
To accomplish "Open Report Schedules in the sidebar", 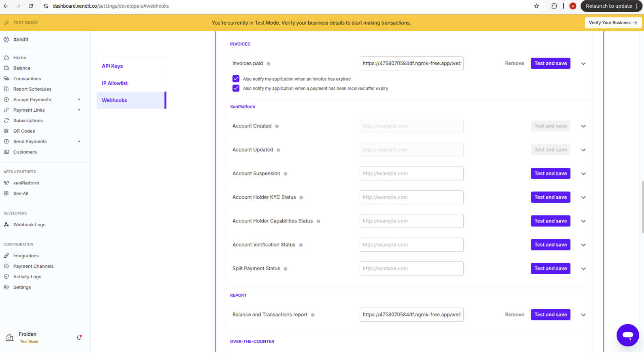I will [x=32, y=89].
